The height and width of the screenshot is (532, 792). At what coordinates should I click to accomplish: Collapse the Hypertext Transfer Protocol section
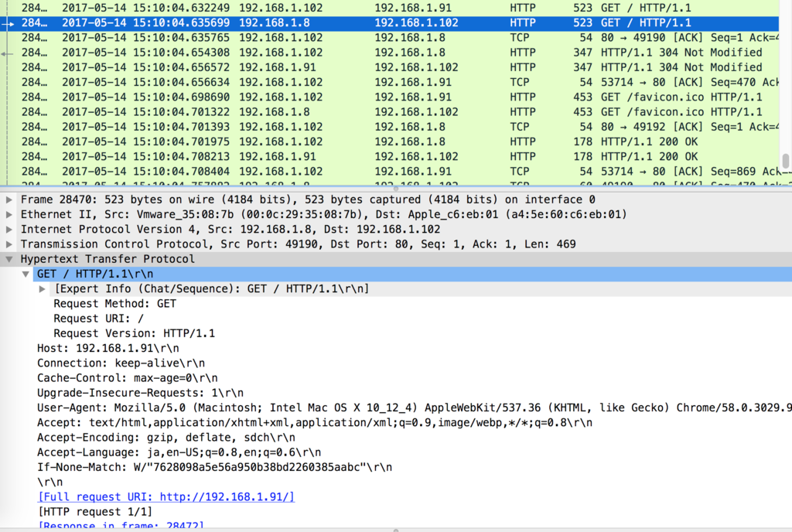pos(7,258)
